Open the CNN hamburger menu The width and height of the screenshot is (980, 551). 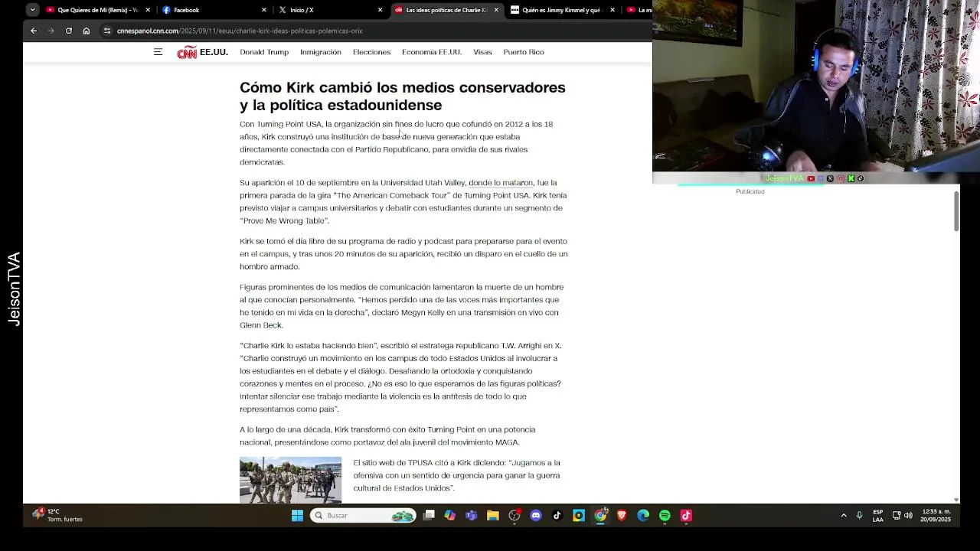click(x=158, y=52)
